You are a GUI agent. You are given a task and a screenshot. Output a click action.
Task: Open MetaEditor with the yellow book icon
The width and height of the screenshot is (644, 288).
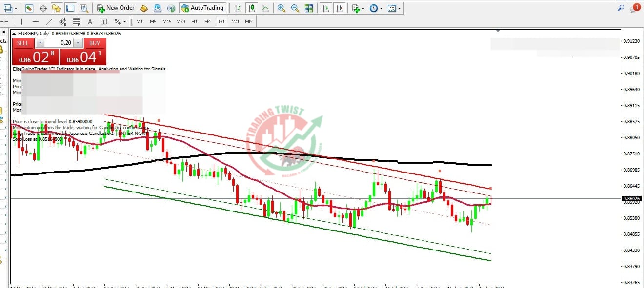tap(144, 8)
